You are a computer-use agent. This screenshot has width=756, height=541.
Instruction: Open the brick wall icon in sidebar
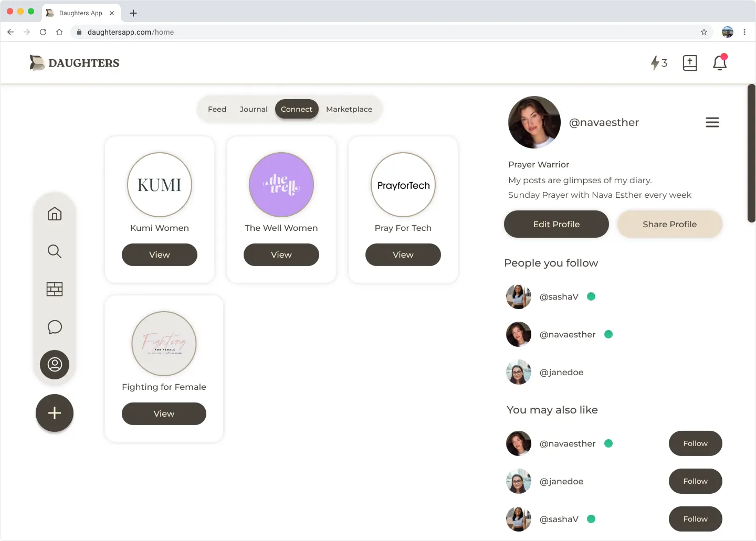55,289
